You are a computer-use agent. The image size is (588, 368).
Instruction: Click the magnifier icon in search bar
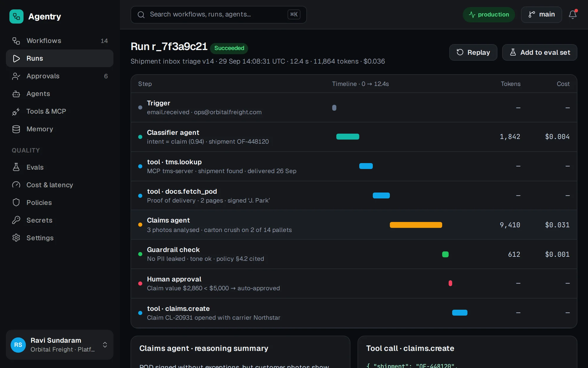tap(141, 14)
